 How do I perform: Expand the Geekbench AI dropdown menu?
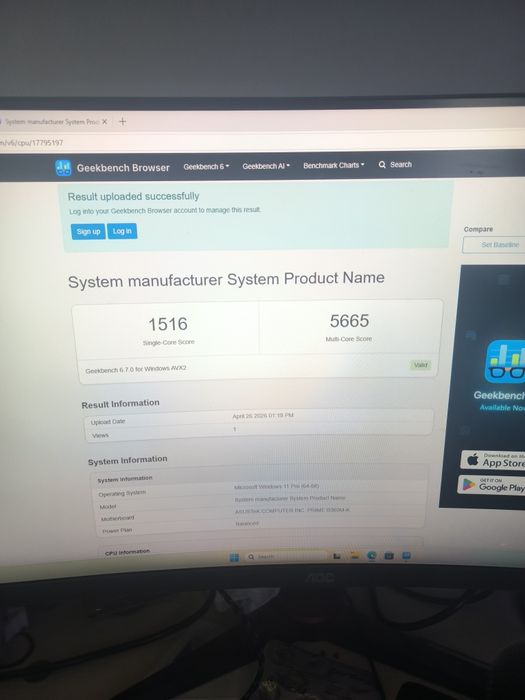click(x=266, y=166)
